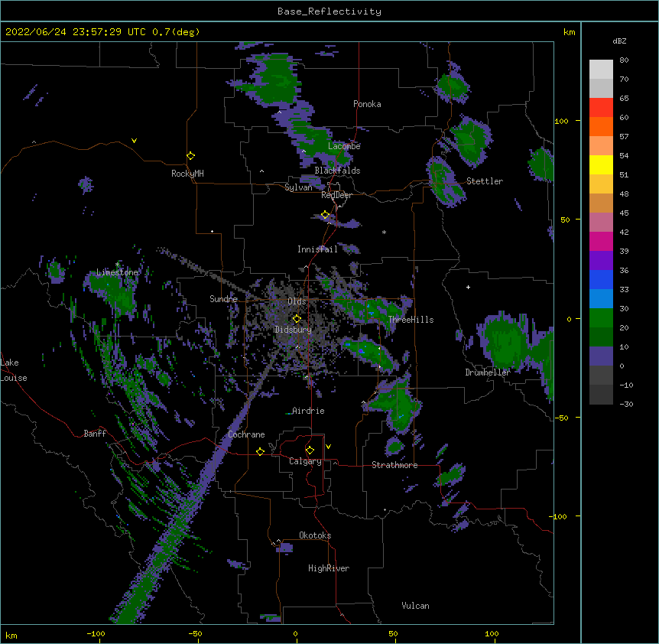Select the Airdrie city label

tap(308, 411)
